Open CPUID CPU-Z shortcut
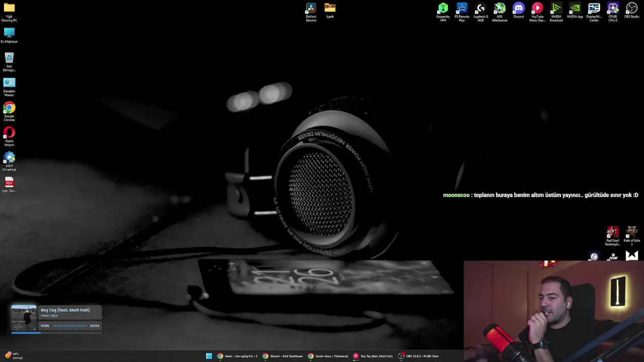 coord(613,12)
